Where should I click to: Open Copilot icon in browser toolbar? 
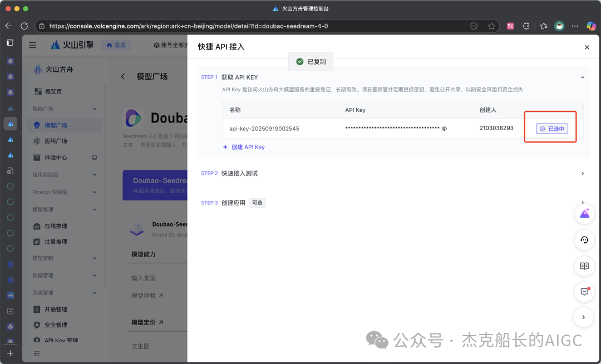(591, 26)
